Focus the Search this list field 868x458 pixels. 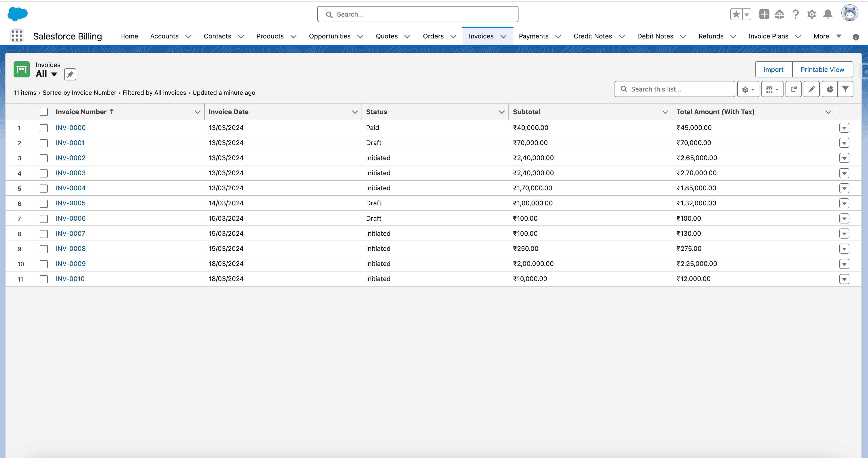tap(675, 89)
